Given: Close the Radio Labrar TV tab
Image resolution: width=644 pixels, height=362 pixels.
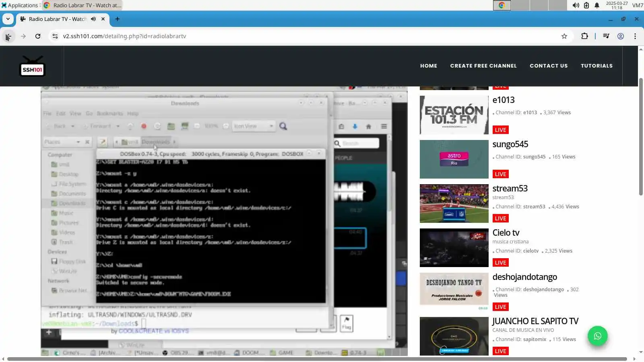Looking at the screenshot, I should coord(103,19).
